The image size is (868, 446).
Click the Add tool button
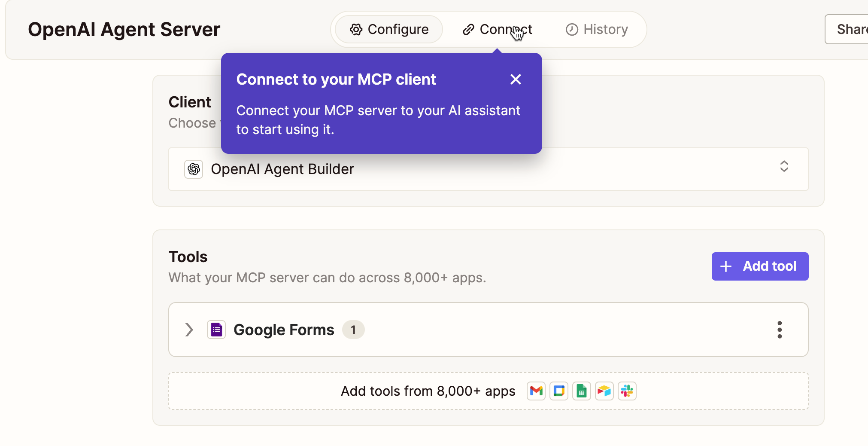(x=760, y=266)
